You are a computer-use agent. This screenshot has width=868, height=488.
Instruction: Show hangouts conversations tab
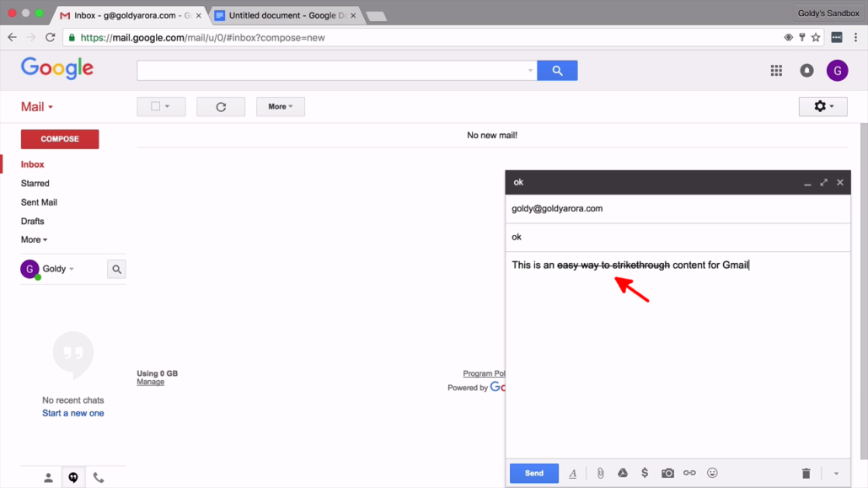click(x=73, y=478)
